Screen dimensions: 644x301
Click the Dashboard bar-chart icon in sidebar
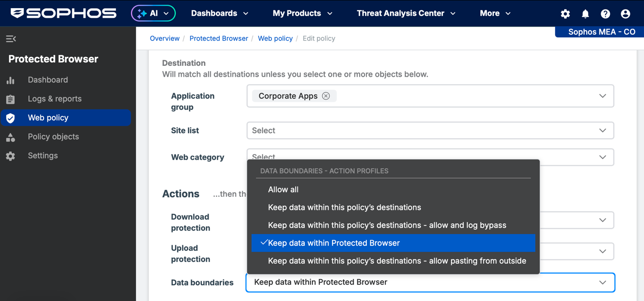click(x=10, y=80)
